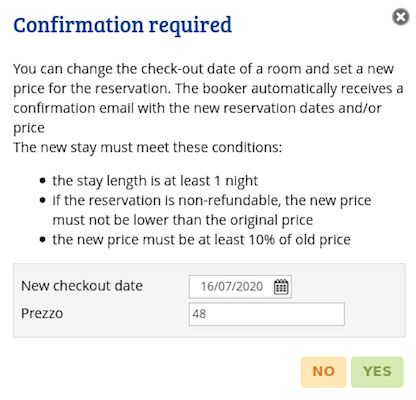Click the bullet marker before 'the stay length'
Screen dimensions: 416x400
pos(42,181)
